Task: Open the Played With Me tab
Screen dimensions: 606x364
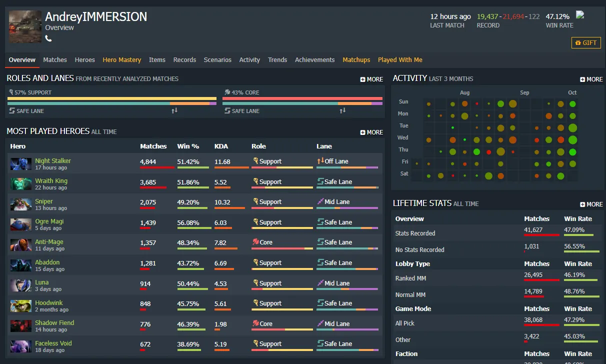Action: pyautogui.click(x=400, y=59)
